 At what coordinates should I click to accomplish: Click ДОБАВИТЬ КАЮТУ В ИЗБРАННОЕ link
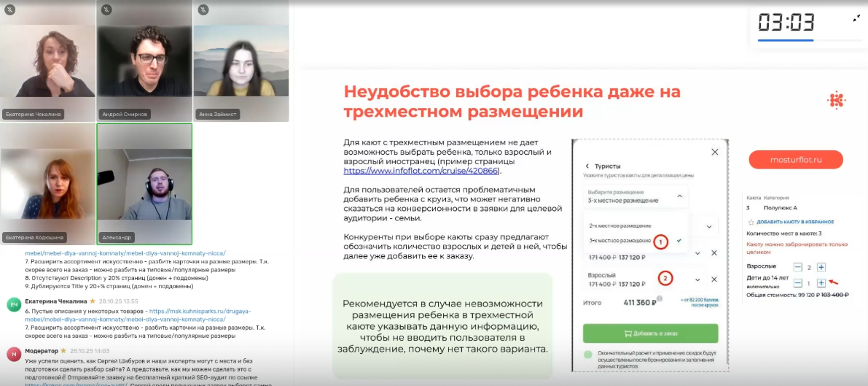[x=795, y=222]
